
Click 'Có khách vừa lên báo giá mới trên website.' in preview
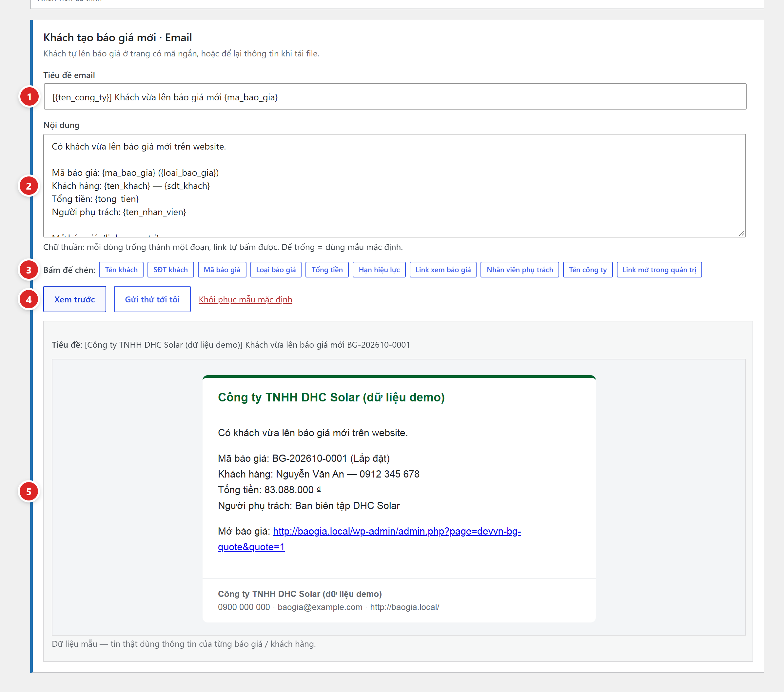(313, 433)
